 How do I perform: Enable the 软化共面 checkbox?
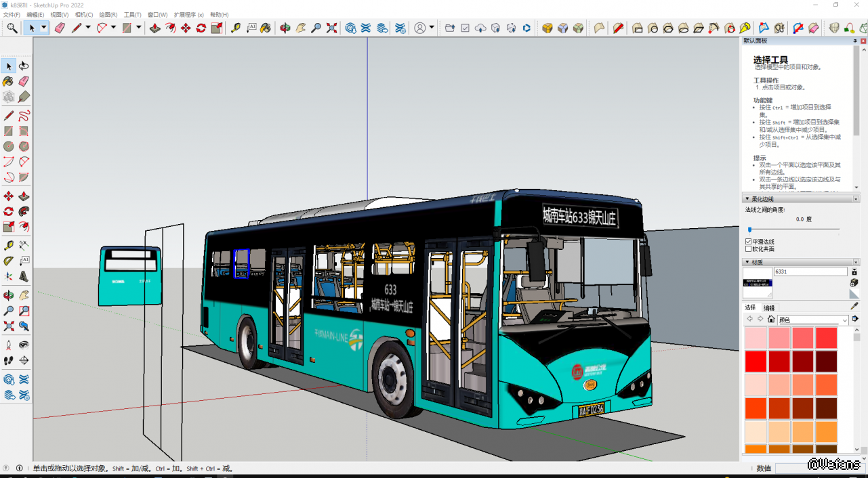click(x=749, y=249)
